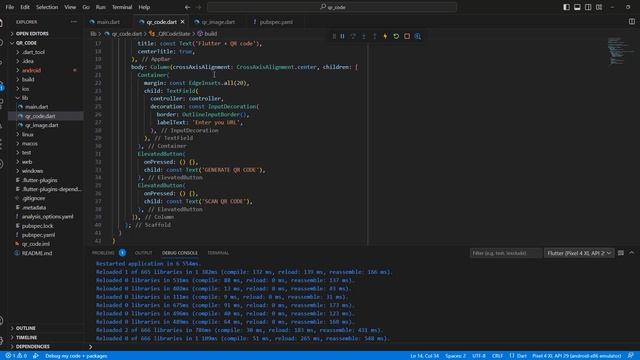Expand the windows folder
Screen dimensions: 640x360
coord(46,171)
